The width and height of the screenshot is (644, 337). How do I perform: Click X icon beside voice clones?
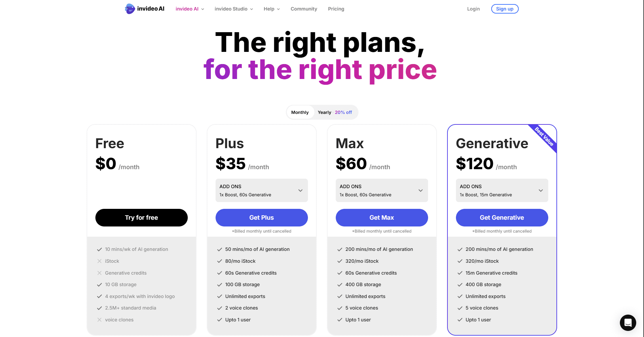tap(99, 320)
